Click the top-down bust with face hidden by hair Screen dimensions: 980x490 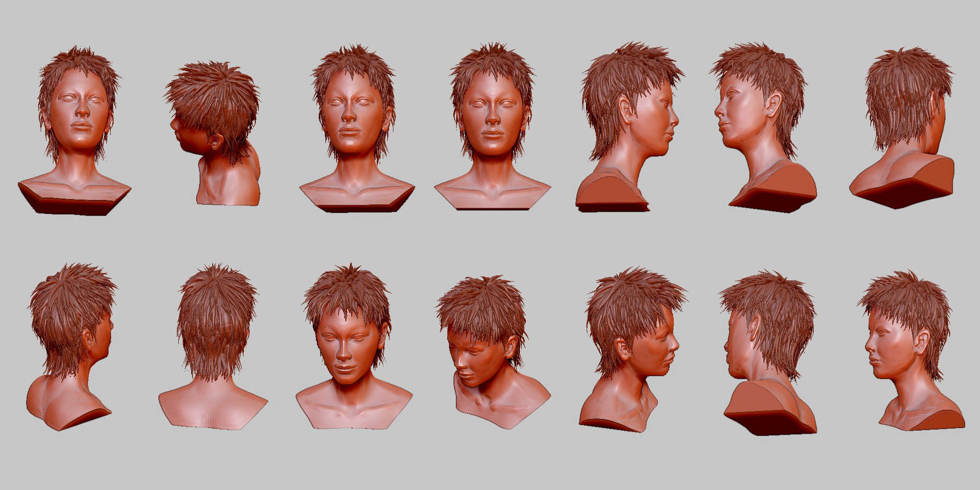213,133
